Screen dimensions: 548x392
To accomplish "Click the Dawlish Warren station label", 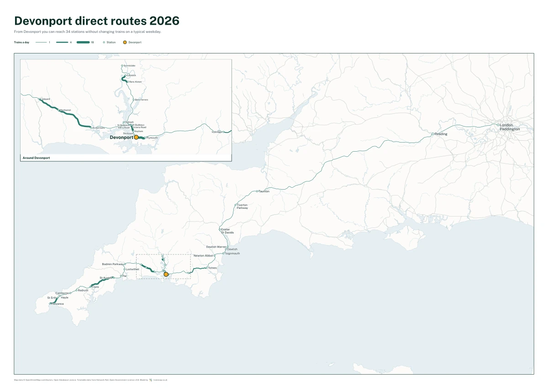I will coord(216,247).
